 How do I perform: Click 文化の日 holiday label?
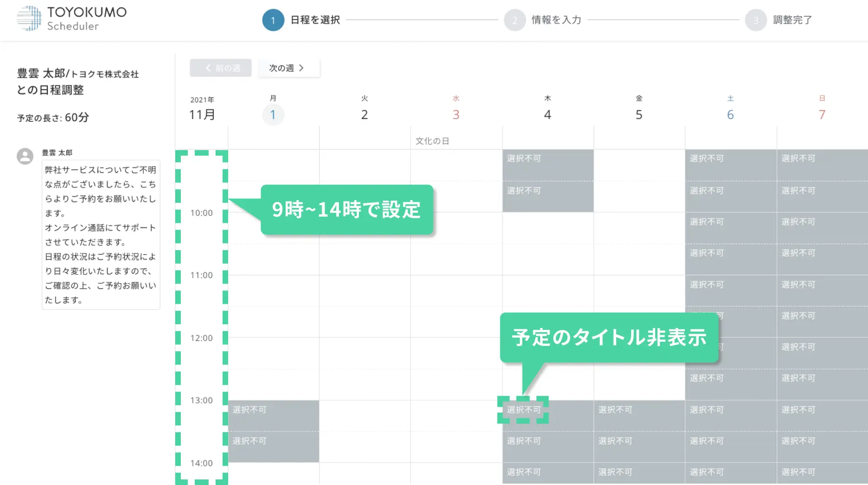pyautogui.click(x=432, y=141)
